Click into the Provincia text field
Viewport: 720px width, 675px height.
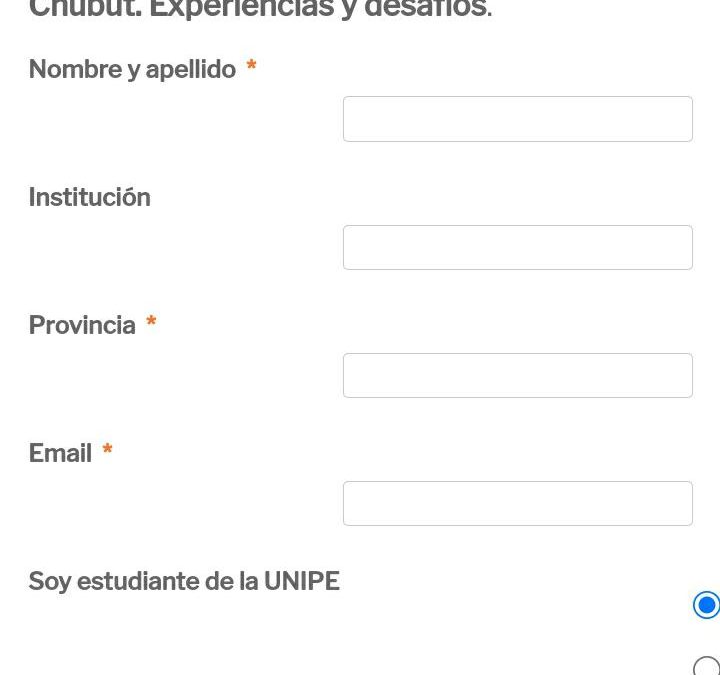517,375
